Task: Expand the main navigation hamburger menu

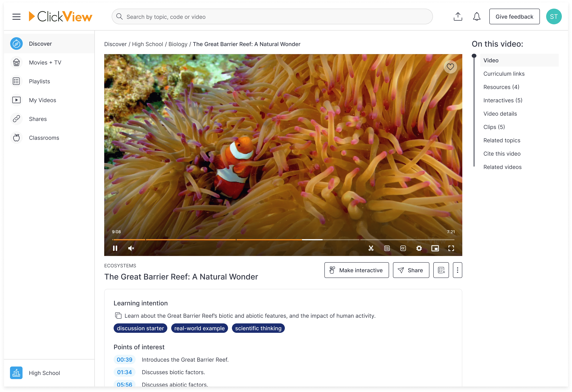Action: pos(16,16)
